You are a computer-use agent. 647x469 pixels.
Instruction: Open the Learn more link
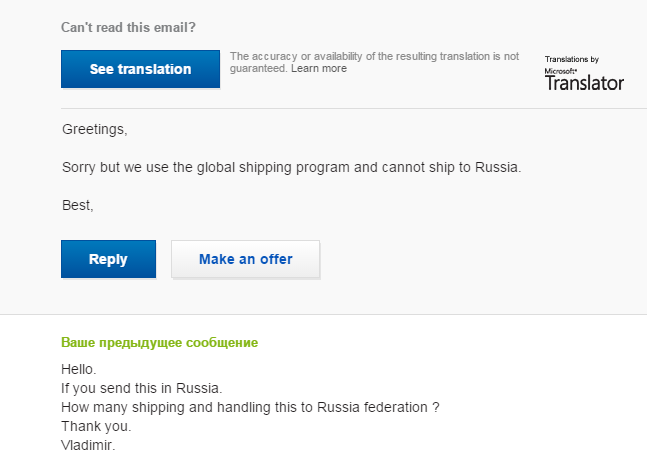(x=319, y=69)
